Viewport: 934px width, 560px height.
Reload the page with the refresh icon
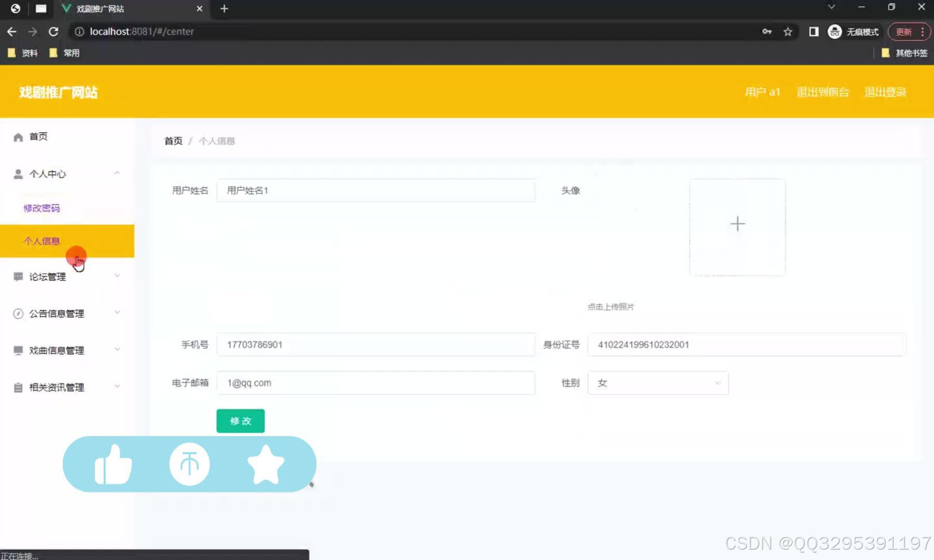point(53,32)
